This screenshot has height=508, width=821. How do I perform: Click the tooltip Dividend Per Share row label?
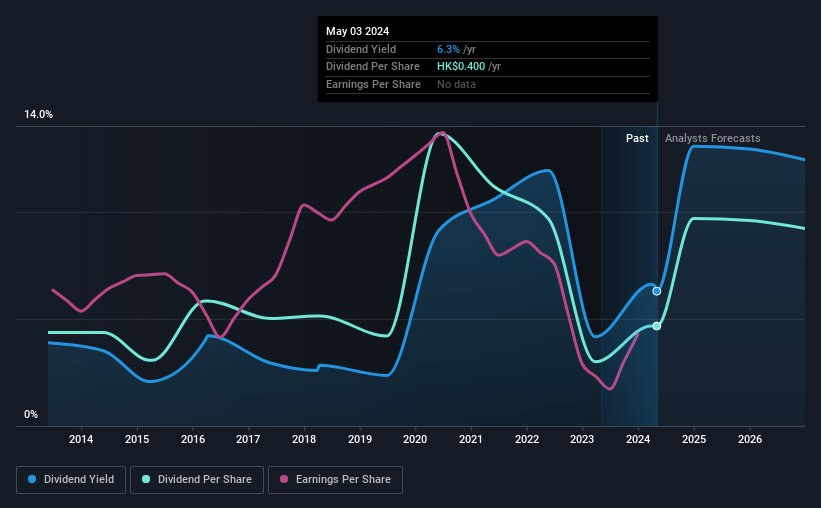tap(373, 67)
